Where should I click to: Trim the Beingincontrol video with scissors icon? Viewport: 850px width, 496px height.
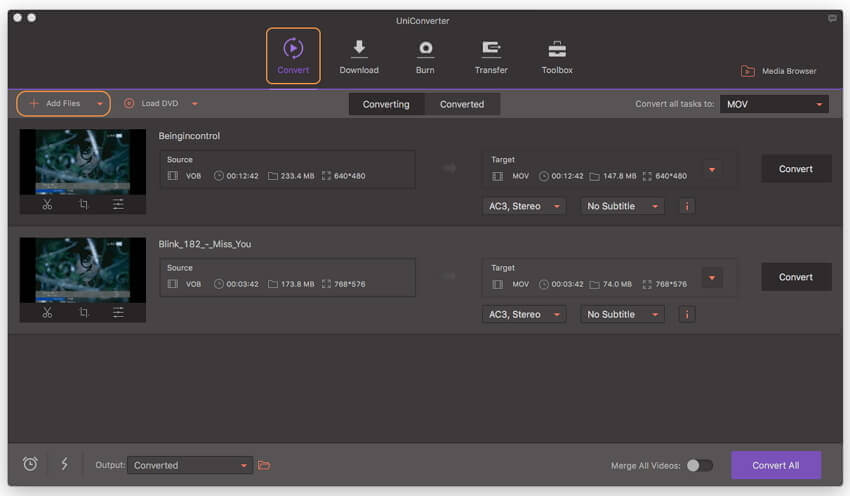pyautogui.click(x=48, y=204)
